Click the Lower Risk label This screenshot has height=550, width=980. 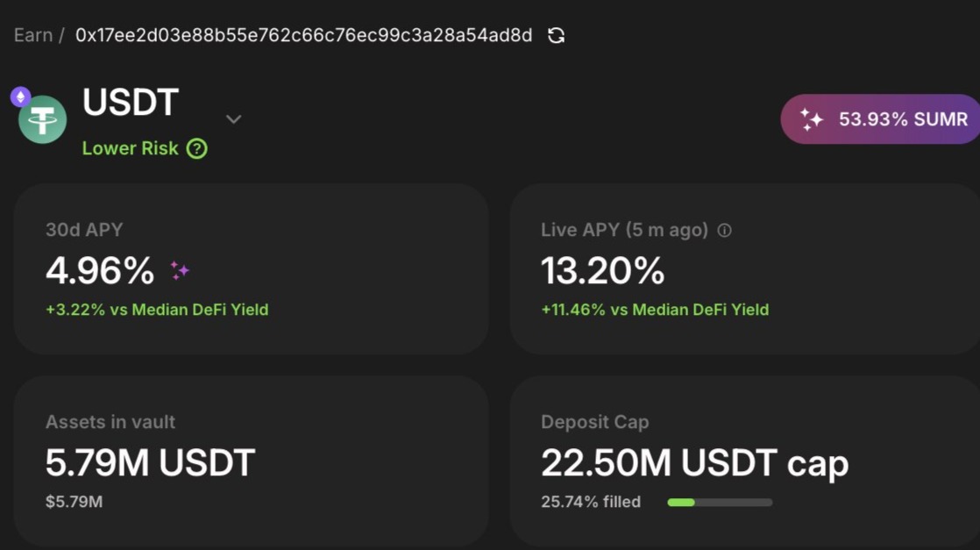pyautogui.click(x=131, y=148)
